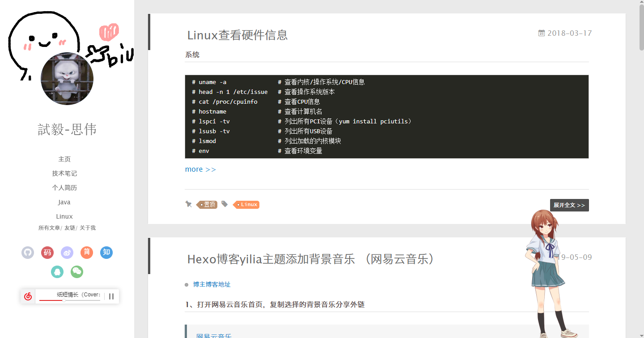Open the blue Zhihu 知 icon
Image resolution: width=644 pixels, height=338 pixels.
106,253
